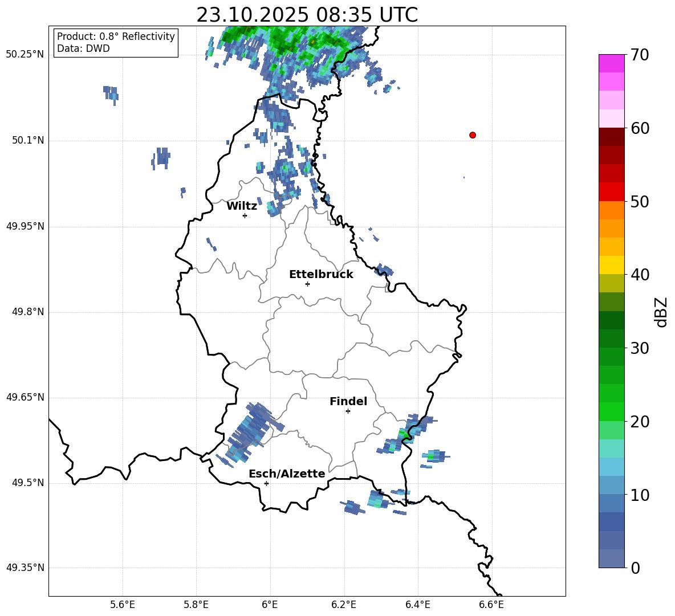675x616 pixels.
Task: Click the echo cluster southeast of Findel
Action: (407, 434)
